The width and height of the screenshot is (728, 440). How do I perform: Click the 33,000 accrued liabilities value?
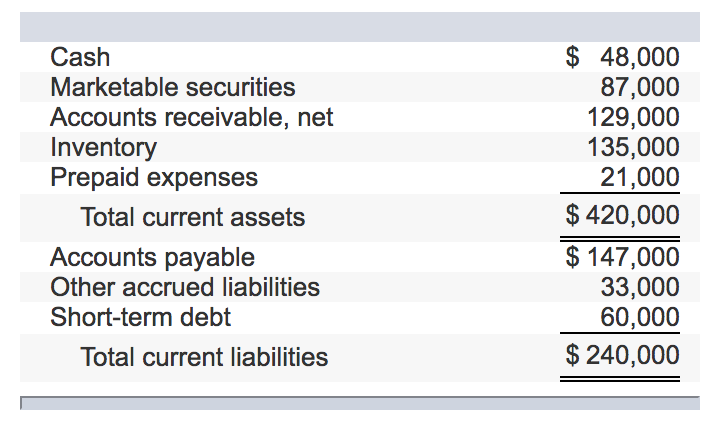[x=640, y=287]
